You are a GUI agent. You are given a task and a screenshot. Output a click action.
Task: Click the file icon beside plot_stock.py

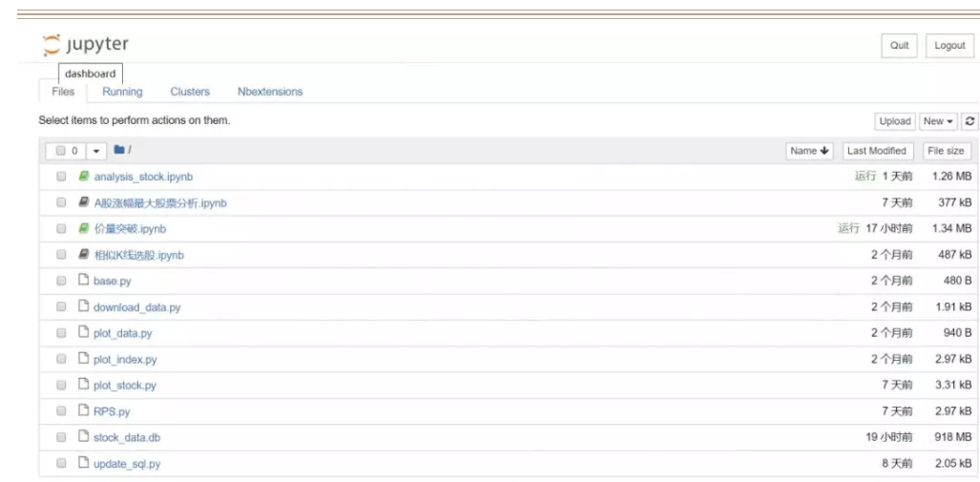coord(83,385)
